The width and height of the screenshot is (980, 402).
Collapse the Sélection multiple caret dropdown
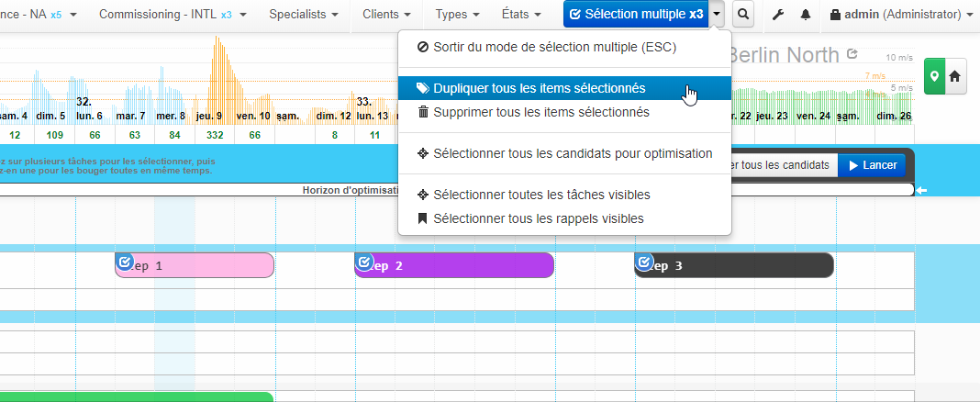(718, 15)
